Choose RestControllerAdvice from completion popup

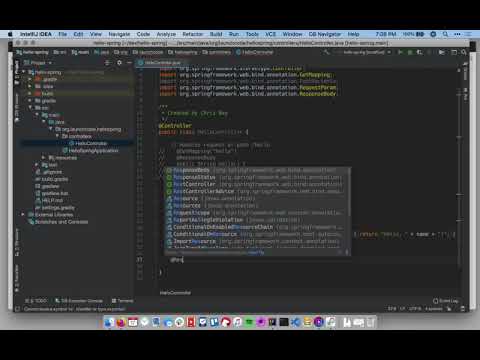tap(257, 191)
